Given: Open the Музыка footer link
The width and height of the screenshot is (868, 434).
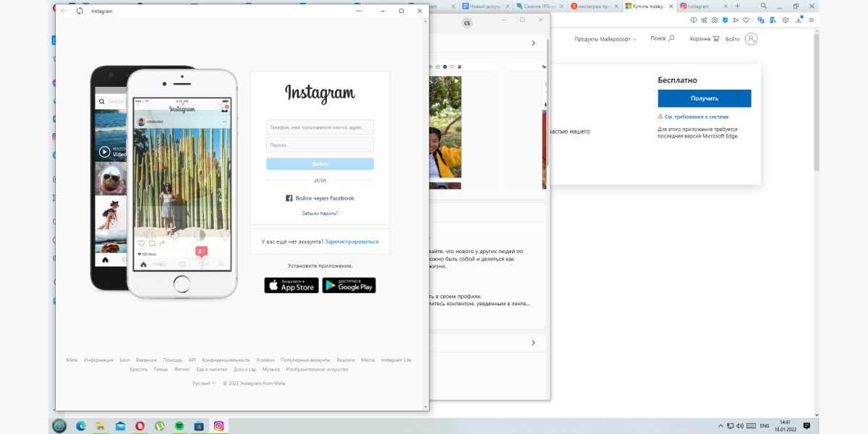Looking at the screenshot, I should point(271,369).
